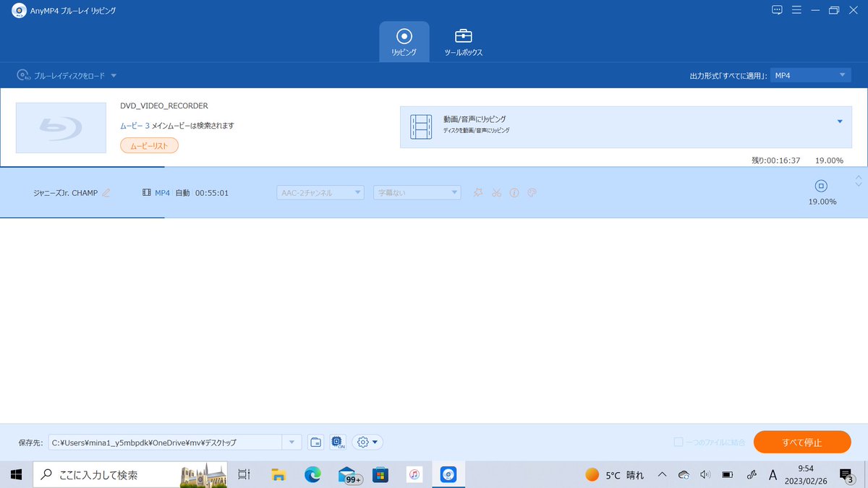Open iTunes from the taskbar
Image resolution: width=868 pixels, height=488 pixels.
pos(414,475)
